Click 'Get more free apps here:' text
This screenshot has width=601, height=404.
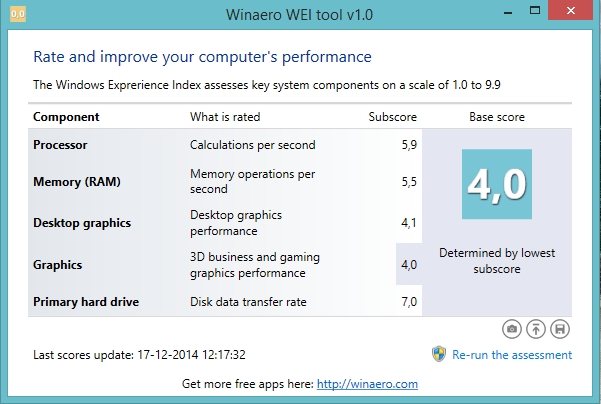248,384
